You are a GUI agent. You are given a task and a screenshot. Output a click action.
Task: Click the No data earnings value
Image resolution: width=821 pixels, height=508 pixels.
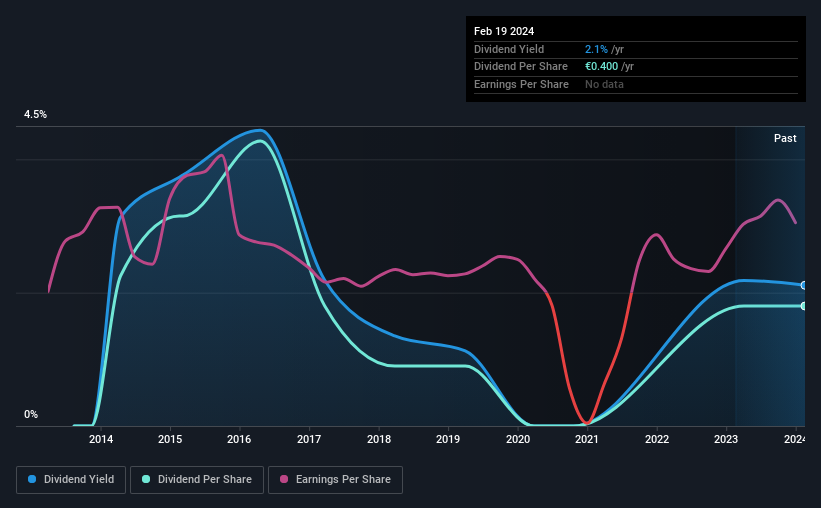[x=604, y=84]
